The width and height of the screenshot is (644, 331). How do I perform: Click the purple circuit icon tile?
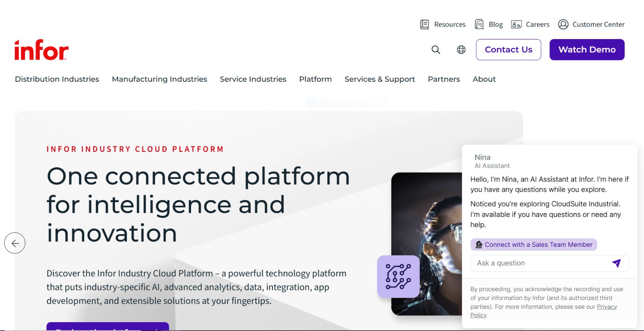[398, 277]
